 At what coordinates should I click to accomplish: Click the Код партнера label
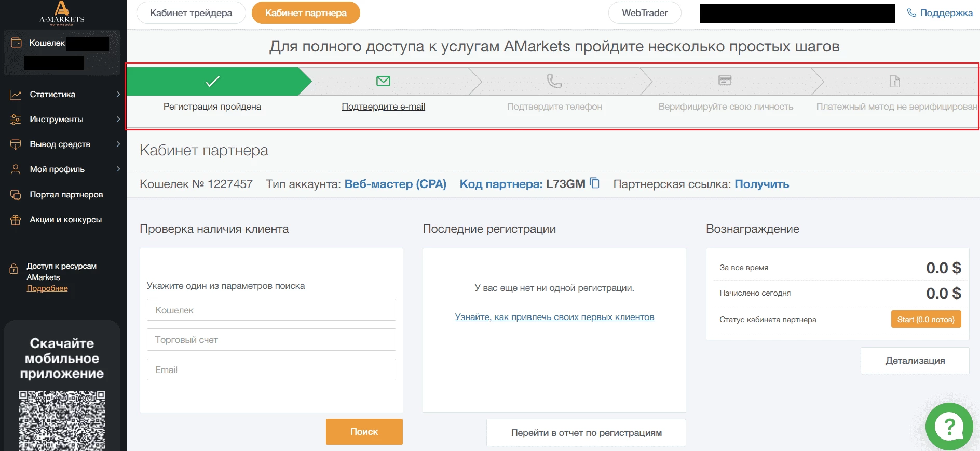pos(501,184)
